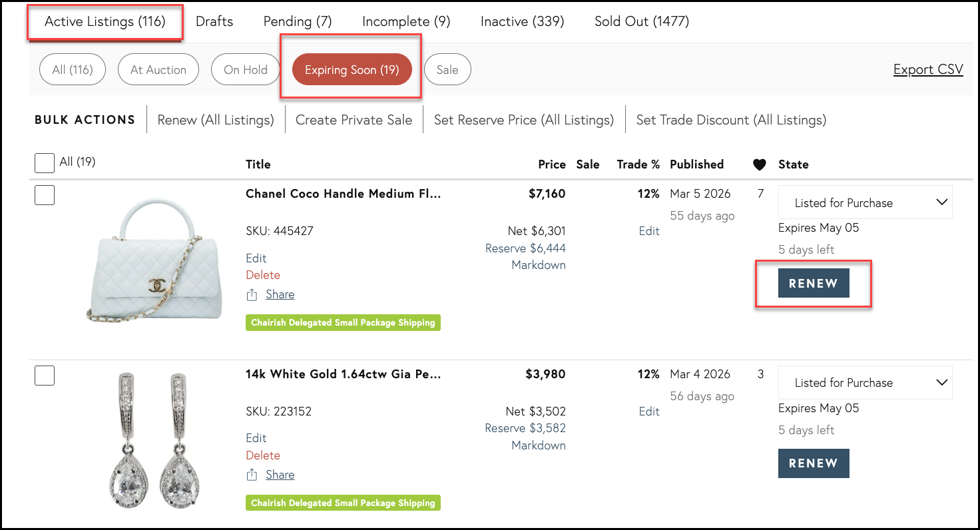Check the Chanel Coco Handle listing box
This screenshot has width=980, height=530.
(45, 195)
